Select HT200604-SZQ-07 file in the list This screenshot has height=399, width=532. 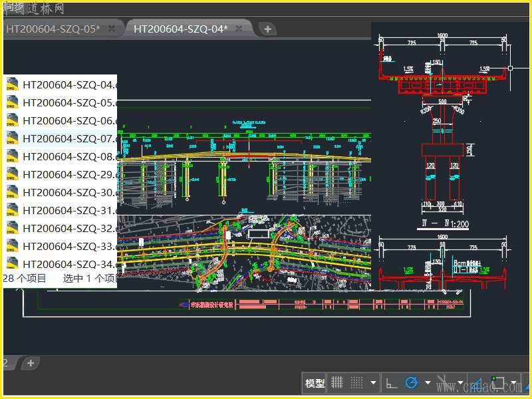click(x=66, y=138)
